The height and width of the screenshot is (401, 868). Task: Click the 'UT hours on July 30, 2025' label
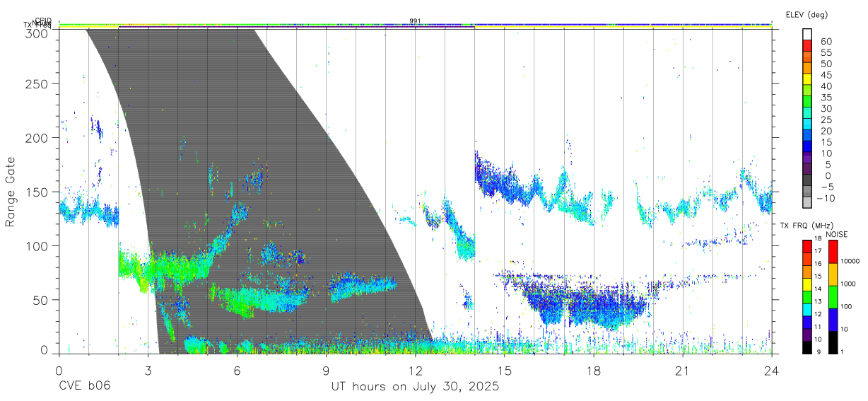[416, 388]
